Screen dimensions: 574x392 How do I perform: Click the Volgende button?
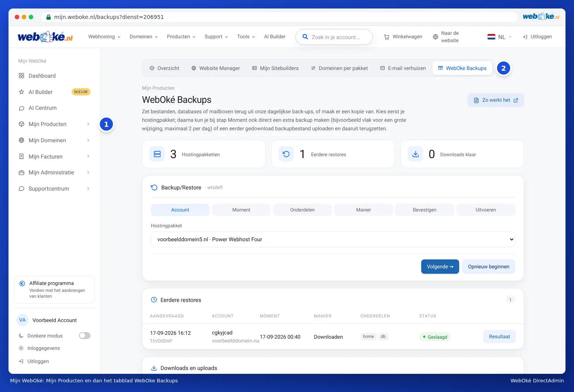click(440, 267)
